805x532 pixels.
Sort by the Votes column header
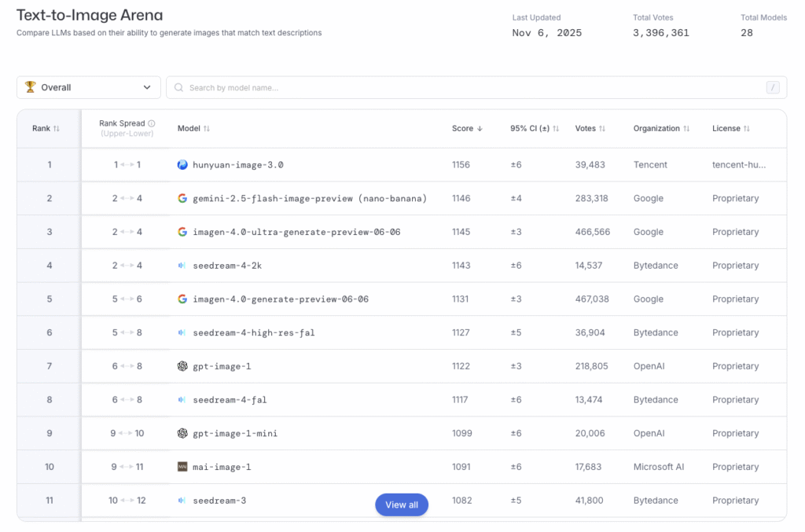[x=590, y=129]
